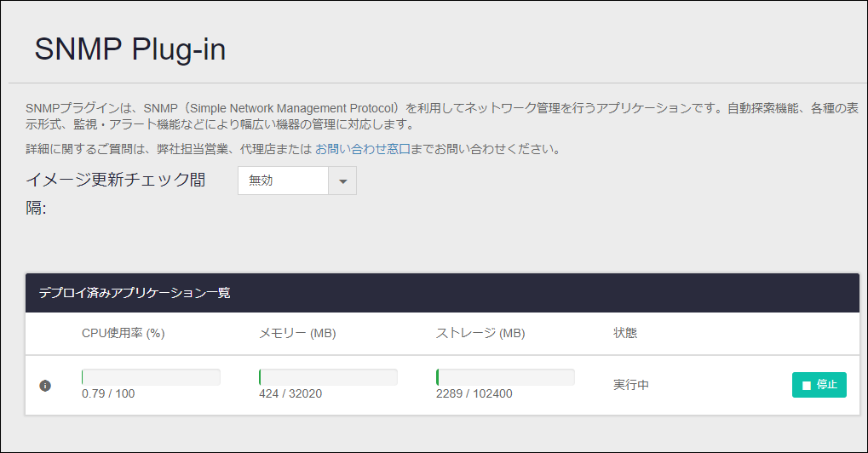
Task: Open the お問い合わせ窓口 contact link
Action: pos(363,149)
